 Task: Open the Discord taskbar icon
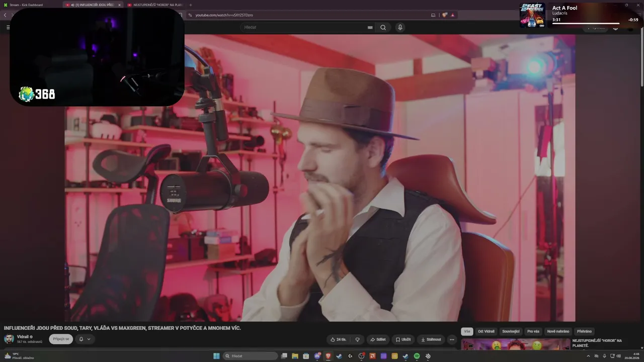click(x=317, y=356)
